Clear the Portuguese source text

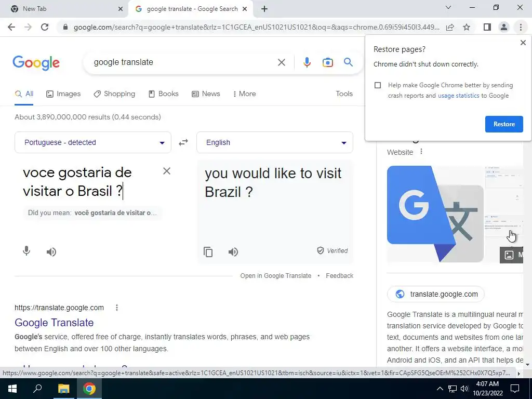click(167, 171)
